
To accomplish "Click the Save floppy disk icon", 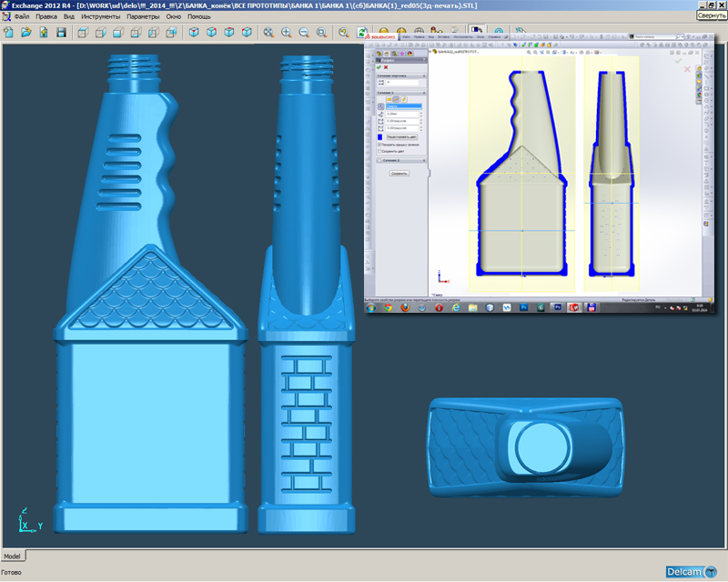I will (61, 32).
